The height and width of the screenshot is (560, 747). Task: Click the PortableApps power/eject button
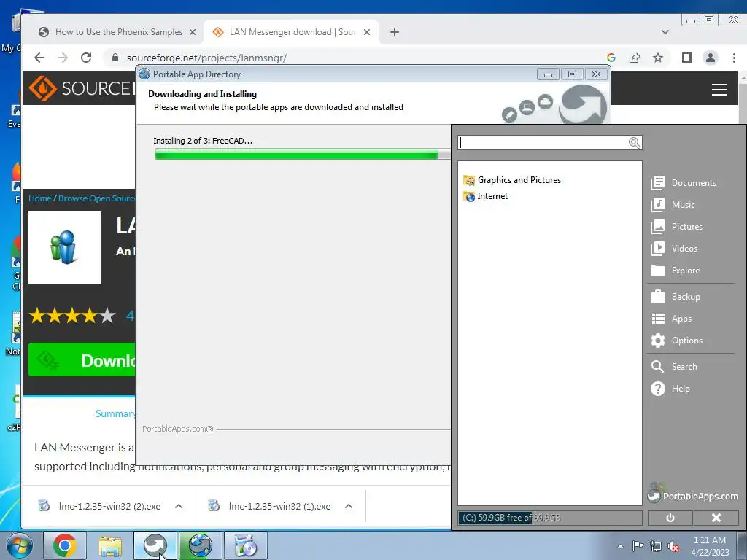[x=670, y=518]
